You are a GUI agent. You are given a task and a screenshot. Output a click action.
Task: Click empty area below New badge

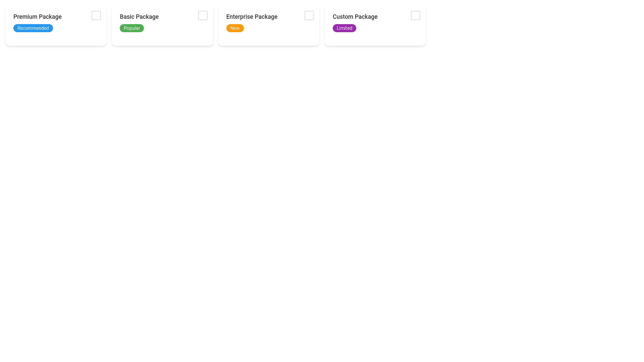pos(235,39)
